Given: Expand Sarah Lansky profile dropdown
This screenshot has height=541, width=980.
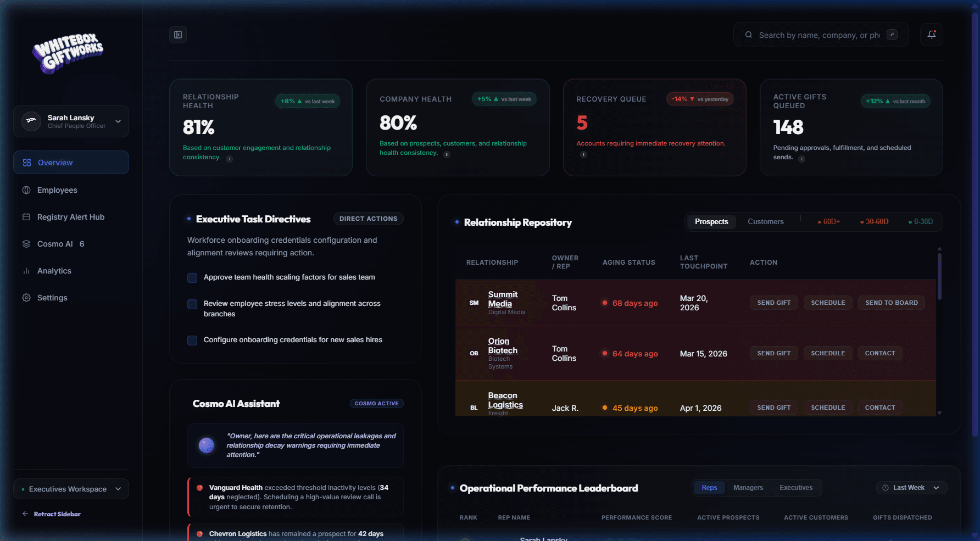Looking at the screenshot, I should click(118, 121).
